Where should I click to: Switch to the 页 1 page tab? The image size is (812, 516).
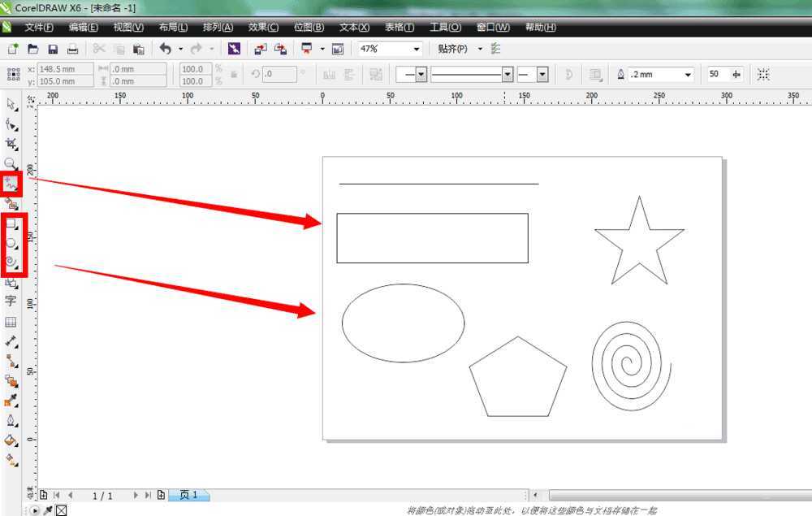(188, 495)
